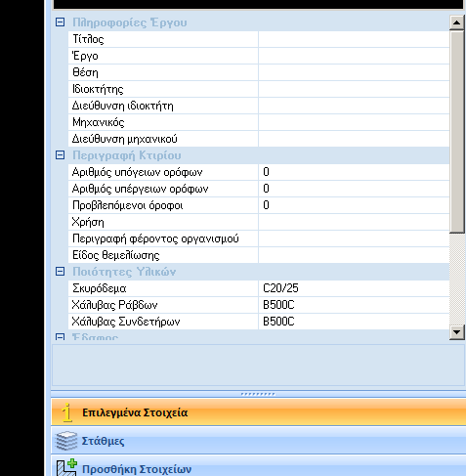This screenshot has width=466, height=476.
Task: Click the add-element icon with green plus
Action: [66, 468]
